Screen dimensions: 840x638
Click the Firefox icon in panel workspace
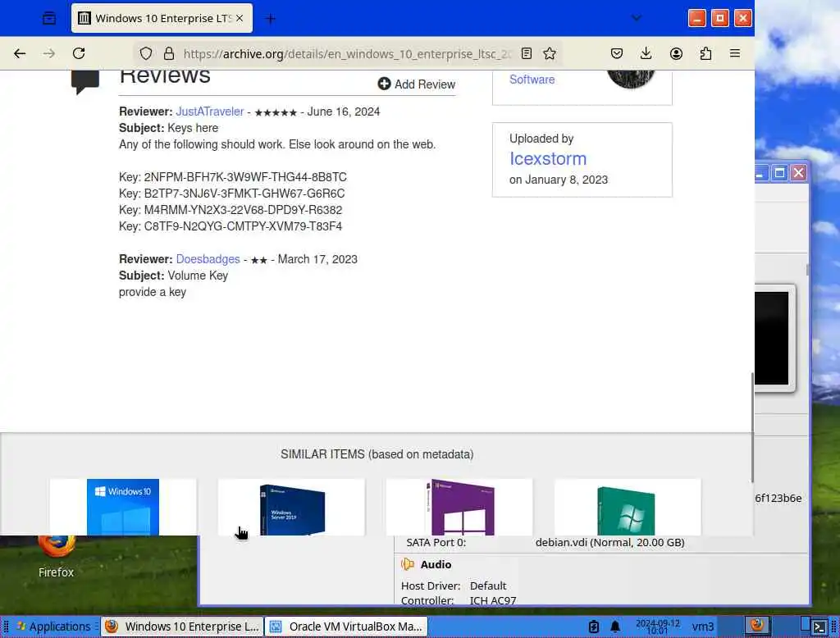coord(757,625)
